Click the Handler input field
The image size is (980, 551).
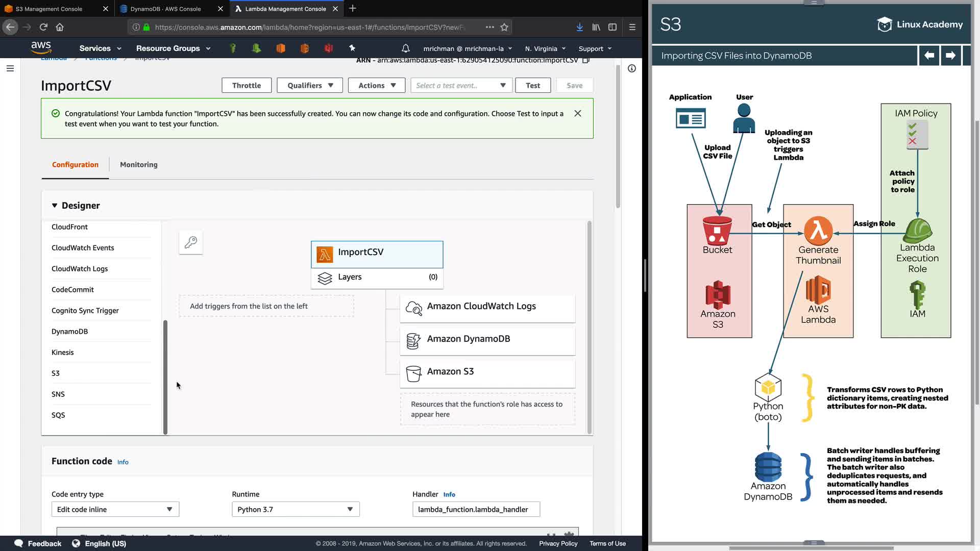(x=476, y=509)
